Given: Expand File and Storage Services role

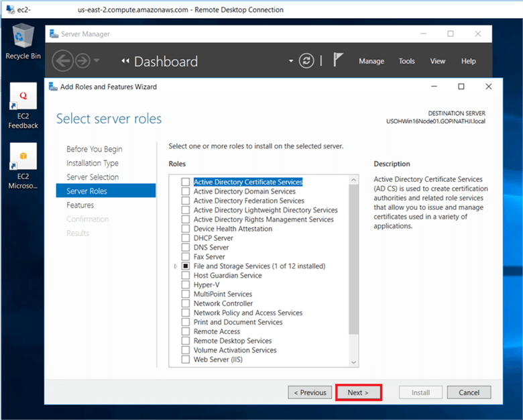Looking at the screenshot, I should [176, 266].
